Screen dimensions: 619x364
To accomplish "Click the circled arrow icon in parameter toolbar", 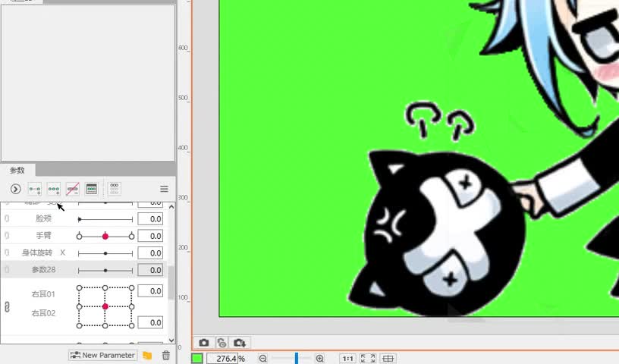I will click(x=15, y=189).
